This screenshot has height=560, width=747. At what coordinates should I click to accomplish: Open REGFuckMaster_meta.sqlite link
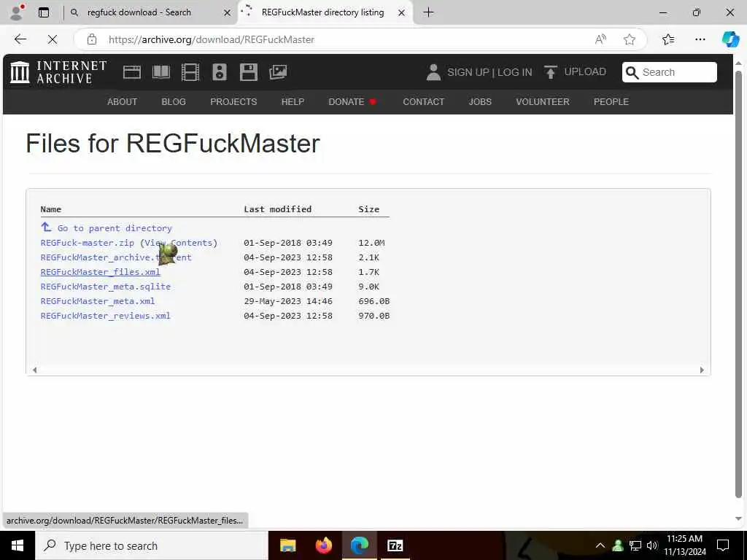[x=105, y=287]
